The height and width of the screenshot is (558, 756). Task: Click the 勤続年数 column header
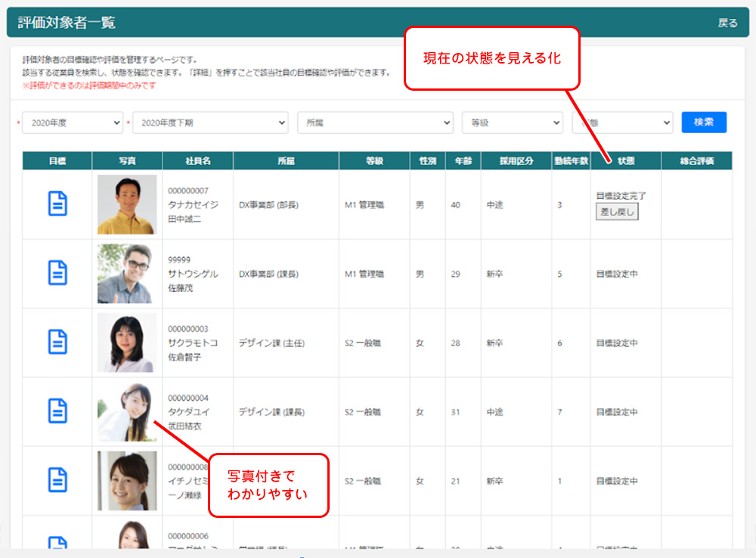click(571, 161)
